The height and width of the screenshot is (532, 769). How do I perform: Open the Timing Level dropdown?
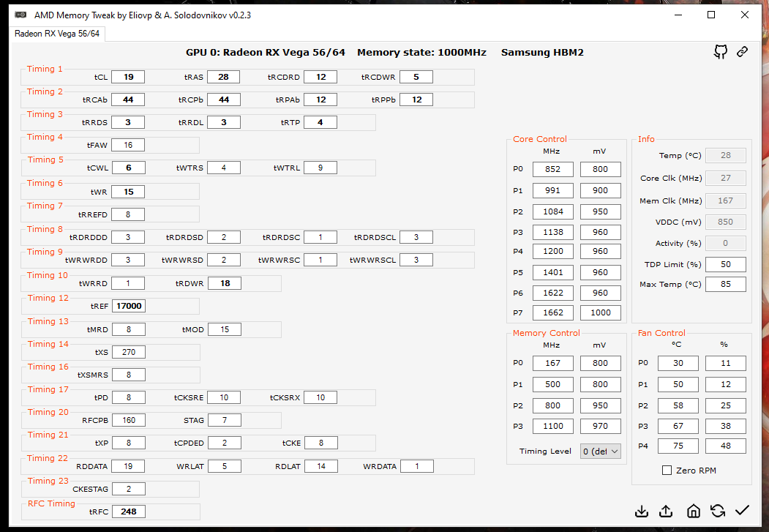pyautogui.click(x=600, y=451)
